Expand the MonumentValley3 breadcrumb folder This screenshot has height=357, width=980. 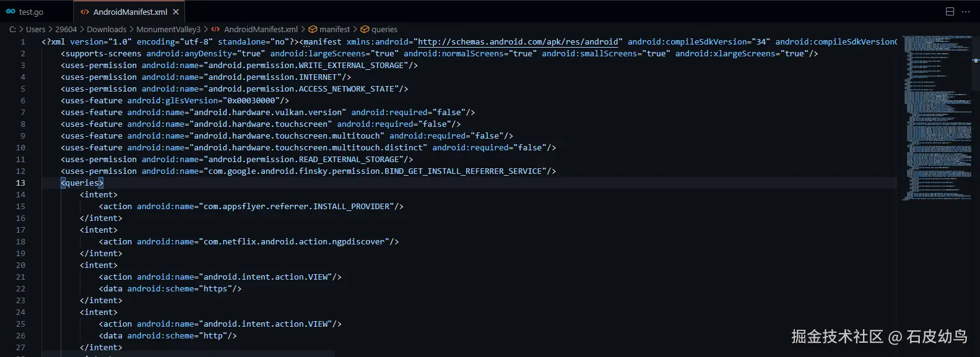[168, 29]
